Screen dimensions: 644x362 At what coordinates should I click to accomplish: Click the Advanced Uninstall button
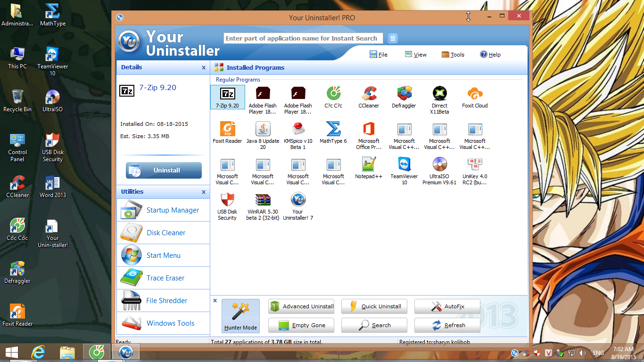click(301, 306)
